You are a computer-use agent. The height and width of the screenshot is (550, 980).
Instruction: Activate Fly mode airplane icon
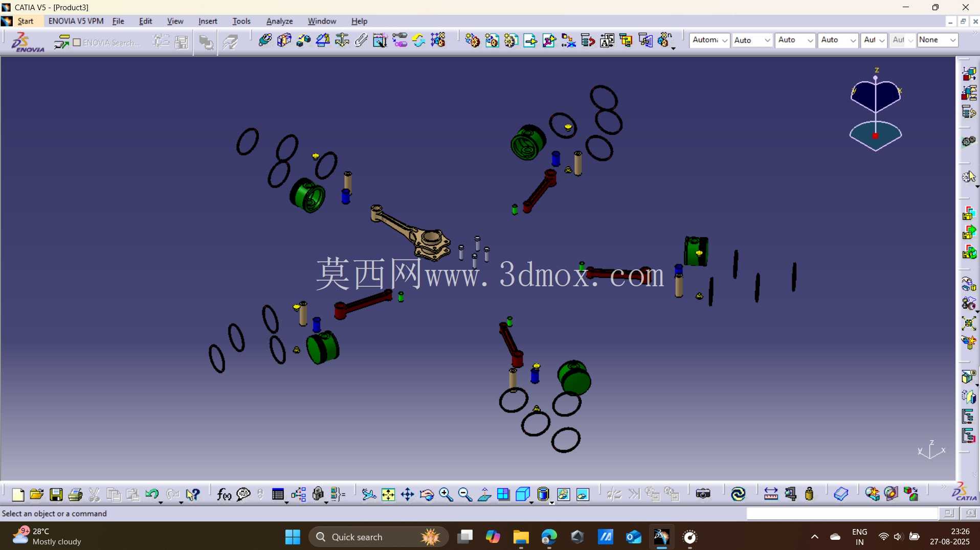click(x=368, y=494)
